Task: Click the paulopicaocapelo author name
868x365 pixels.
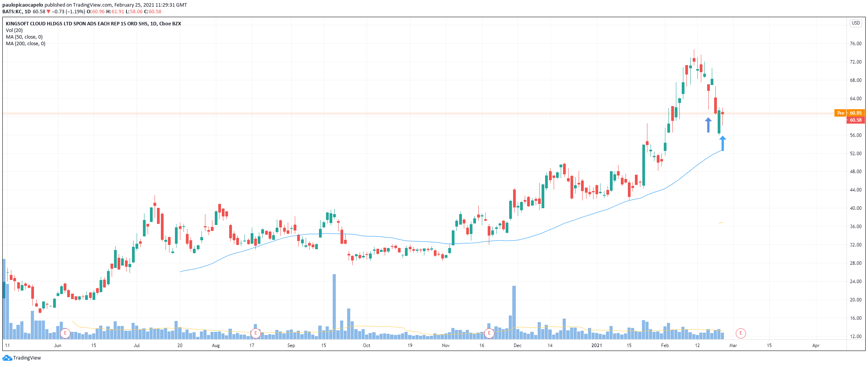Action: (x=23, y=5)
